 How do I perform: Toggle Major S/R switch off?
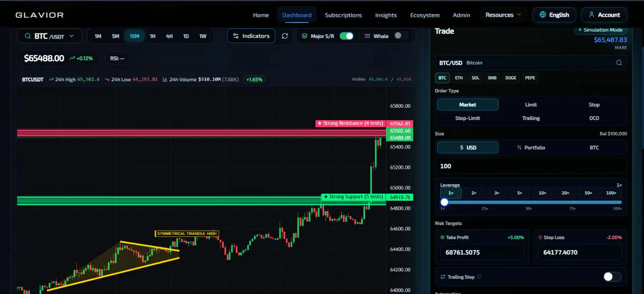[x=347, y=36]
